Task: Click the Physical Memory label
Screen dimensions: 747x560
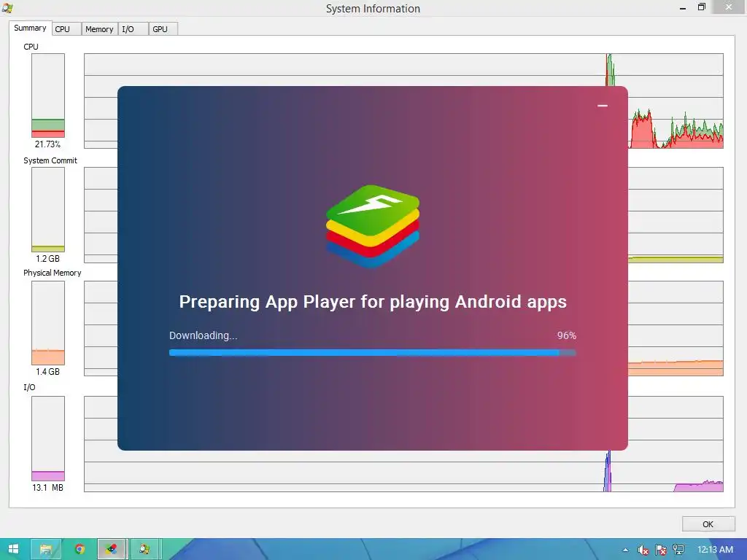Action: pos(53,273)
